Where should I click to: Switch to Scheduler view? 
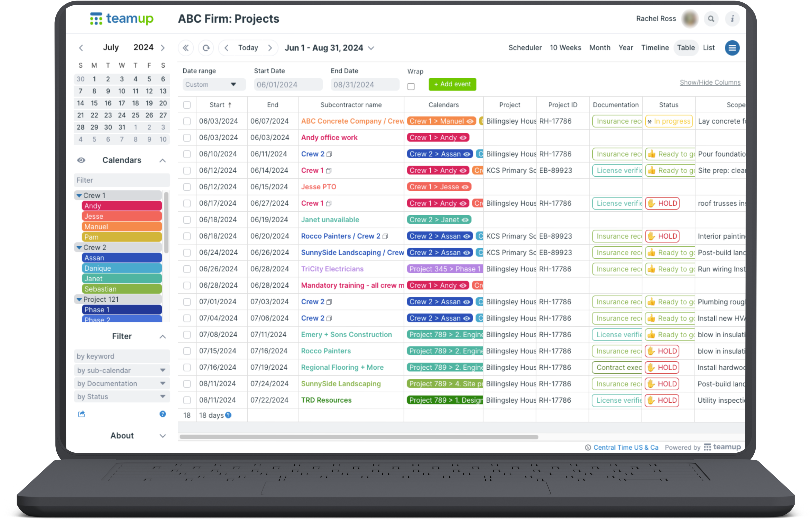(x=525, y=48)
